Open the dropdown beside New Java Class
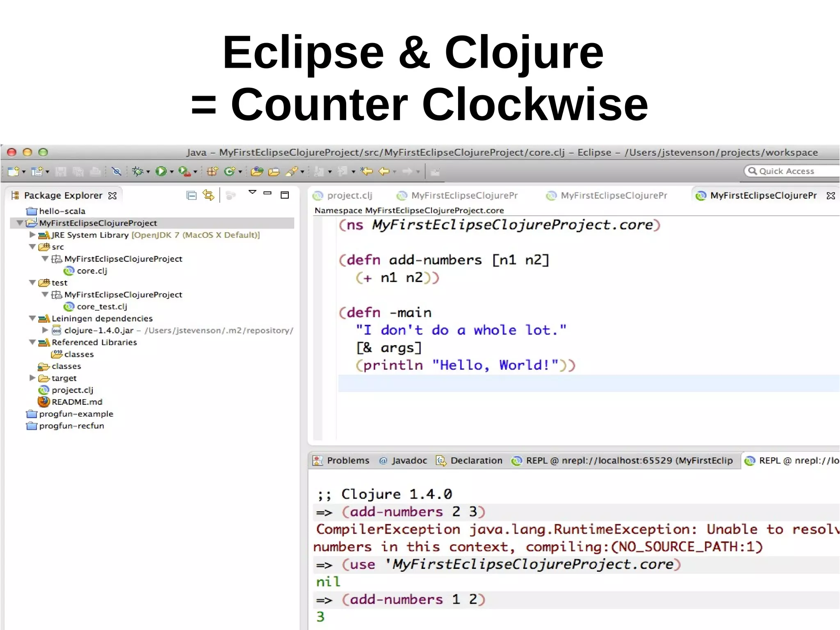 tap(240, 172)
